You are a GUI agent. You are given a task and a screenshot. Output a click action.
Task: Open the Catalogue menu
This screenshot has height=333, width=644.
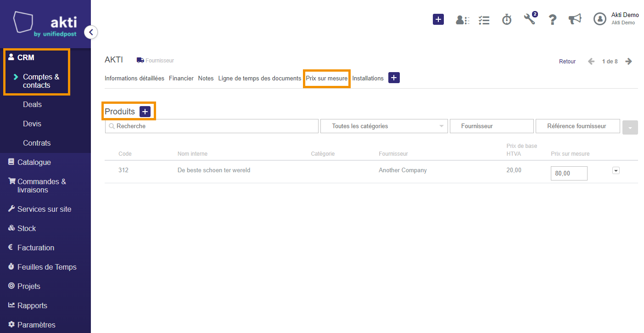34,162
